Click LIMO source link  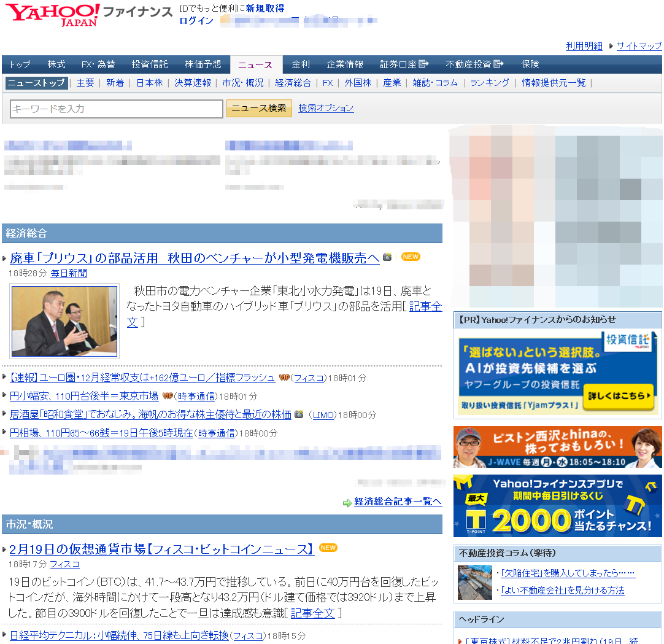coord(323,415)
